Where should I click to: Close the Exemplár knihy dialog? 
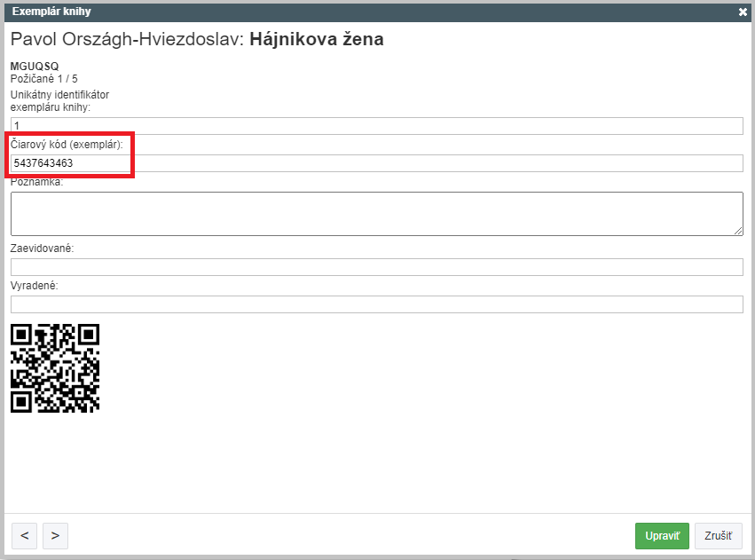point(743,12)
